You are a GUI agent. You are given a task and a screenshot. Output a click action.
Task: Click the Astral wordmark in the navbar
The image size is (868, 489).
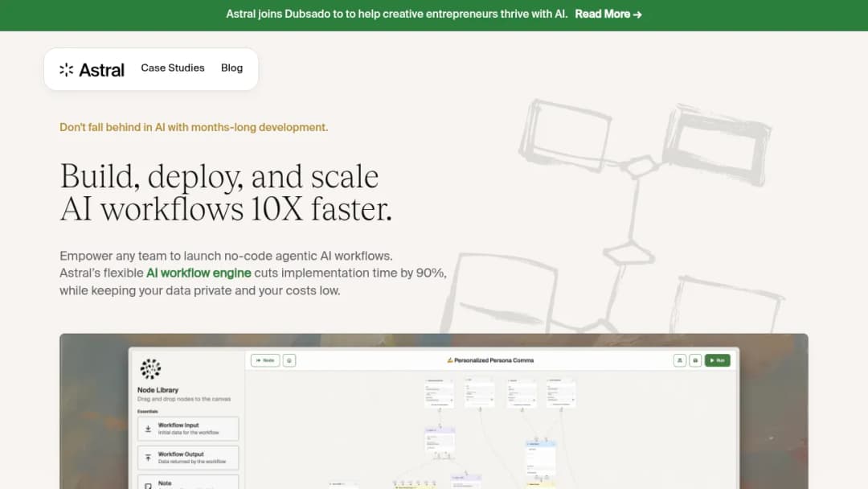(101, 70)
